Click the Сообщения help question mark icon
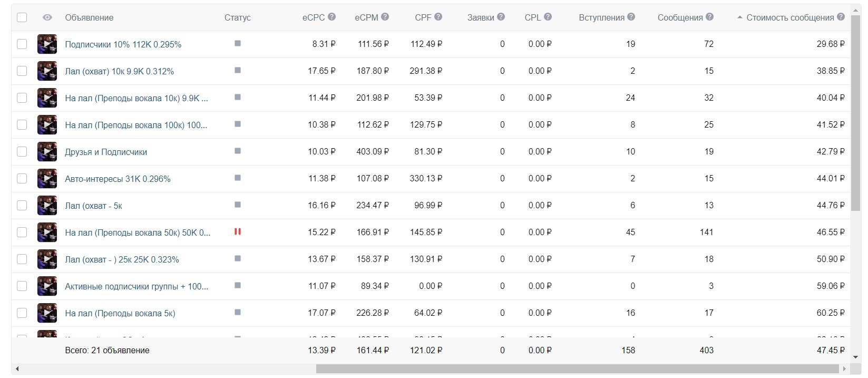This screenshot has width=868, height=378. pos(709,17)
